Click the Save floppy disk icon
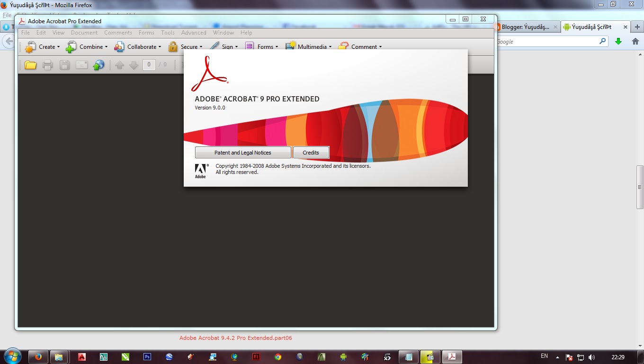The height and width of the screenshot is (364, 644). click(x=64, y=65)
